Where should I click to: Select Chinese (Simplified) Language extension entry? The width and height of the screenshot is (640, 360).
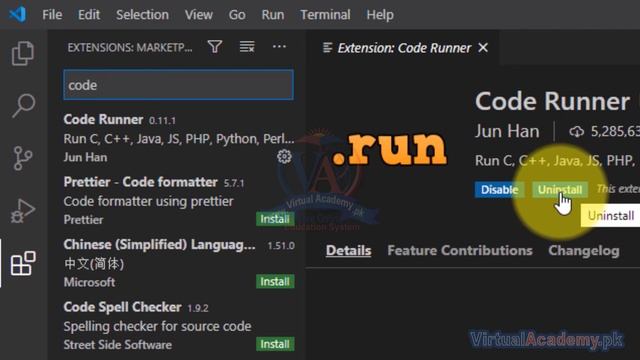(x=178, y=263)
